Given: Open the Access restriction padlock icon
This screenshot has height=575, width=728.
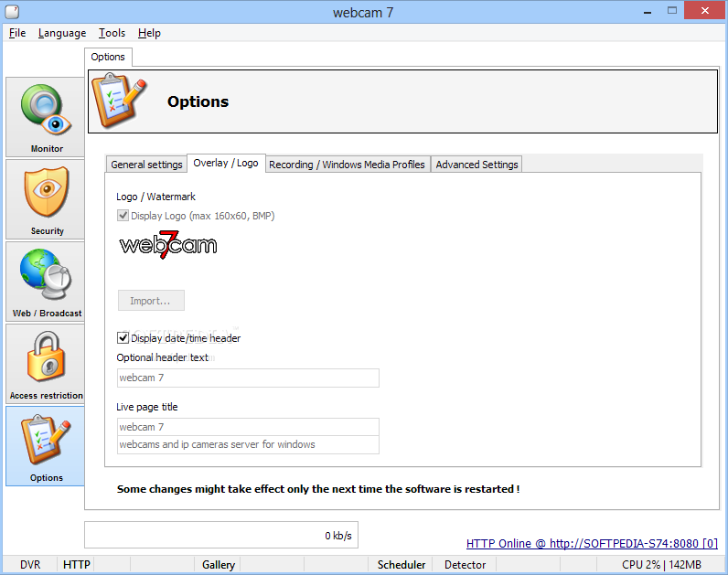Looking at the screenshot, I should pyautogui.click(x=45, y=364).
